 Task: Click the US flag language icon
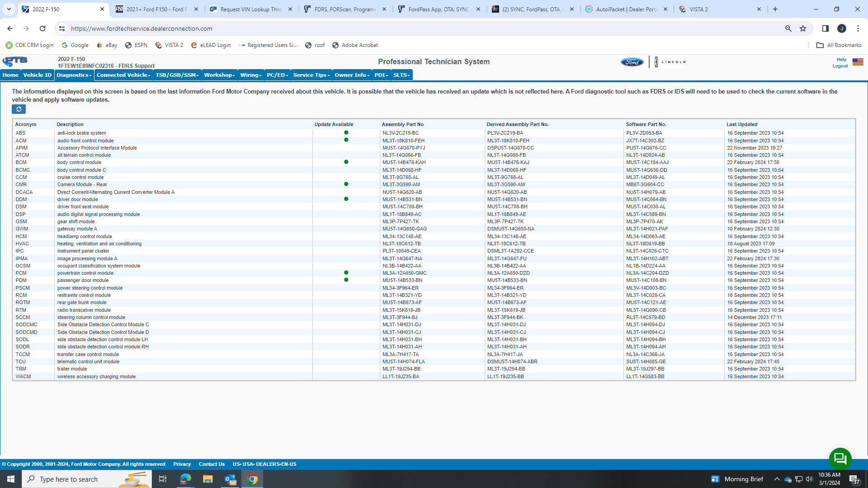click(858, 62)
